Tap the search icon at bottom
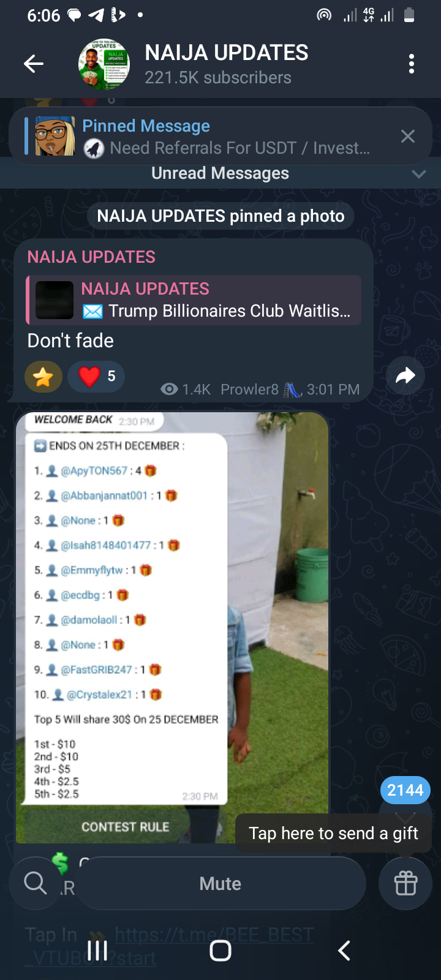 [x=35, y=883]
